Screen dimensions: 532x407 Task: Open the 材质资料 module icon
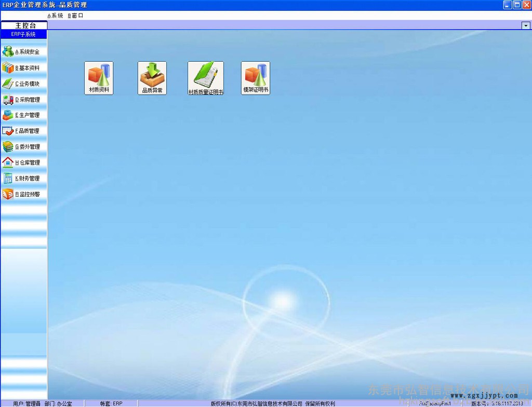point(99,78)
